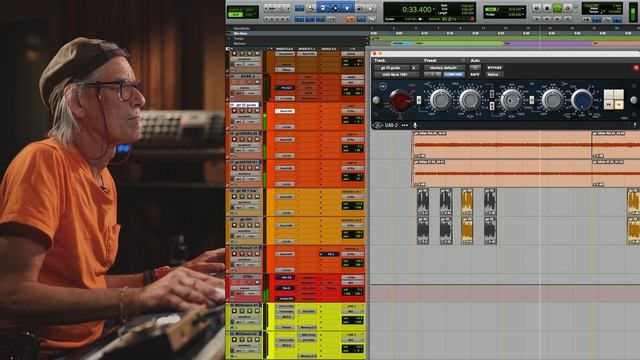640x360 pixels.
Task: Toggle the automation SAFE button
Action: 475,74
